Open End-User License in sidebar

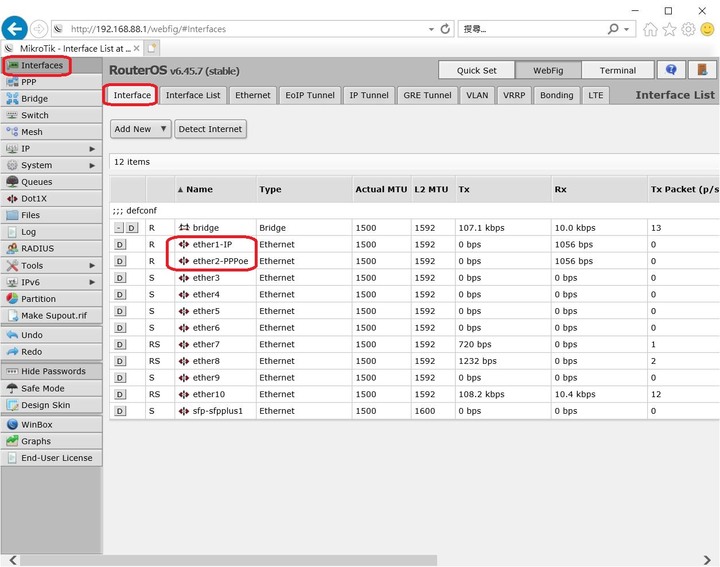pyautogui.click(x=51, y=458)
